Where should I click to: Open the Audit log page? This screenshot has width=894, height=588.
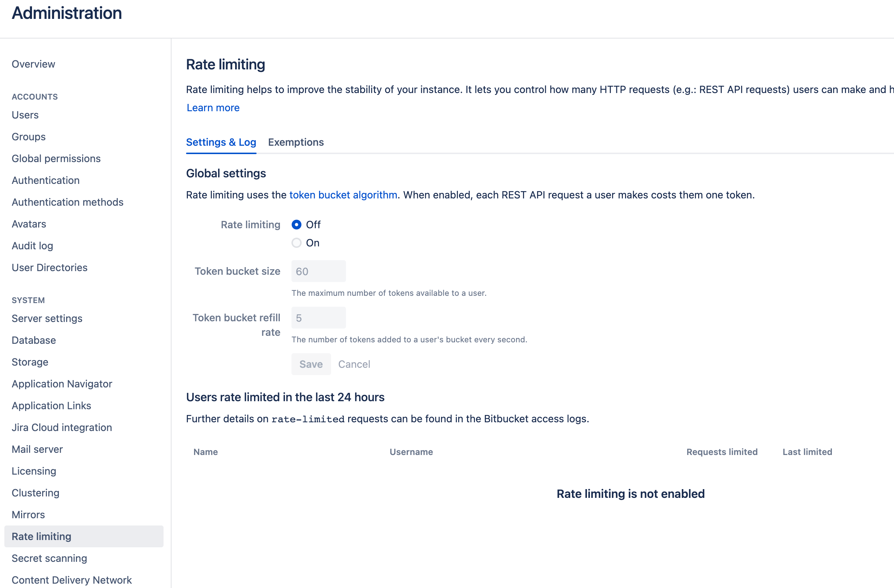(x=32, y=246)
